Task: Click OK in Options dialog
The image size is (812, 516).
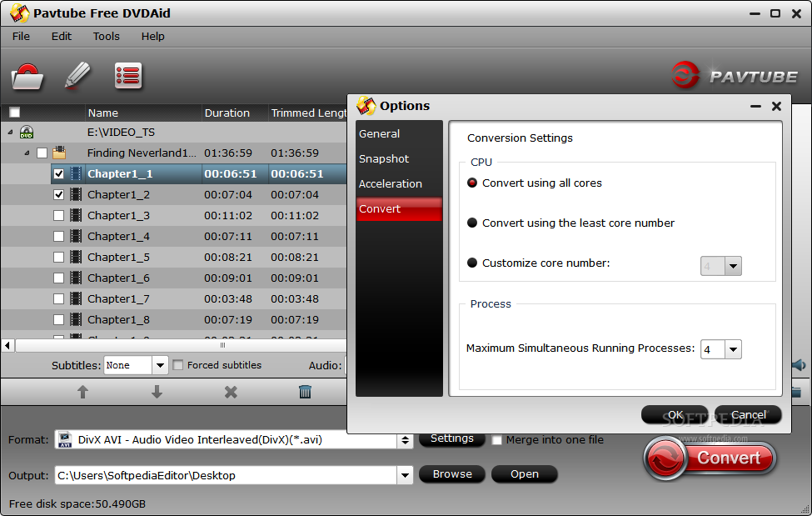Action: click(x=675, y=415)
